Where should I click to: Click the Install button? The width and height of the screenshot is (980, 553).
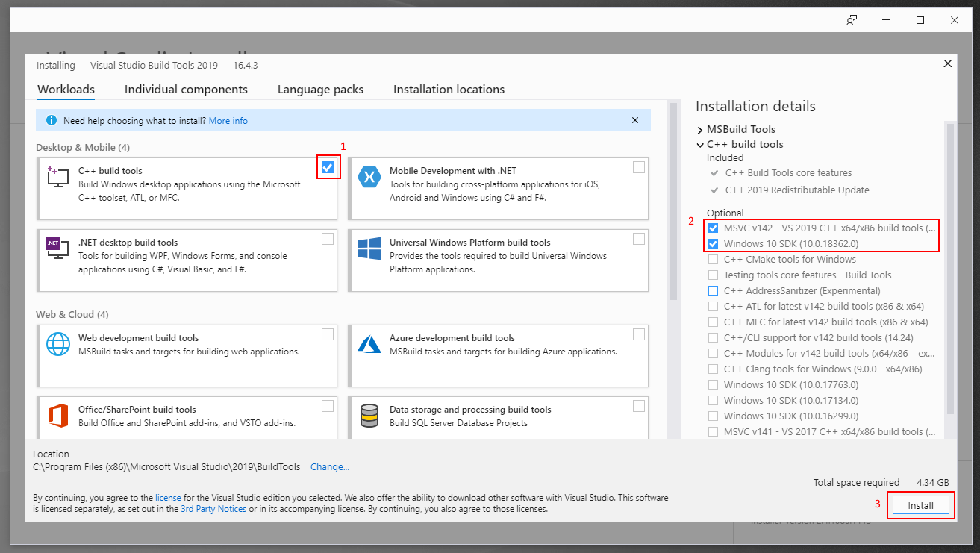click(x=920, y=505)
